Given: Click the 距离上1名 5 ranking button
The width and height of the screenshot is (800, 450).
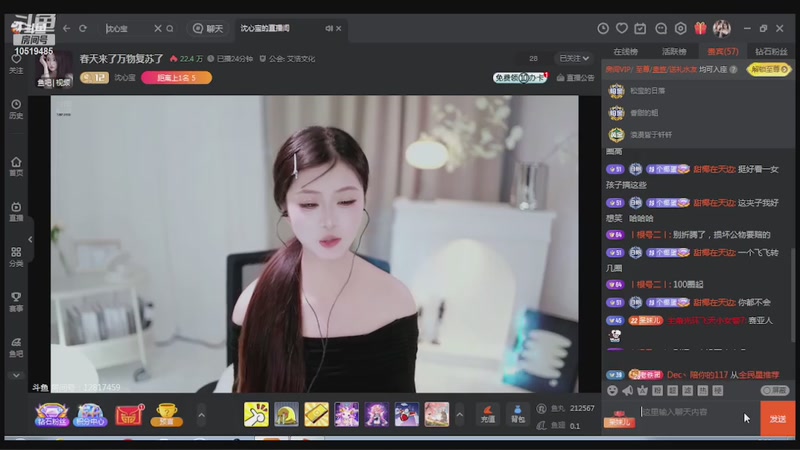Looking at the screenshot, I should tap(176, 78).
